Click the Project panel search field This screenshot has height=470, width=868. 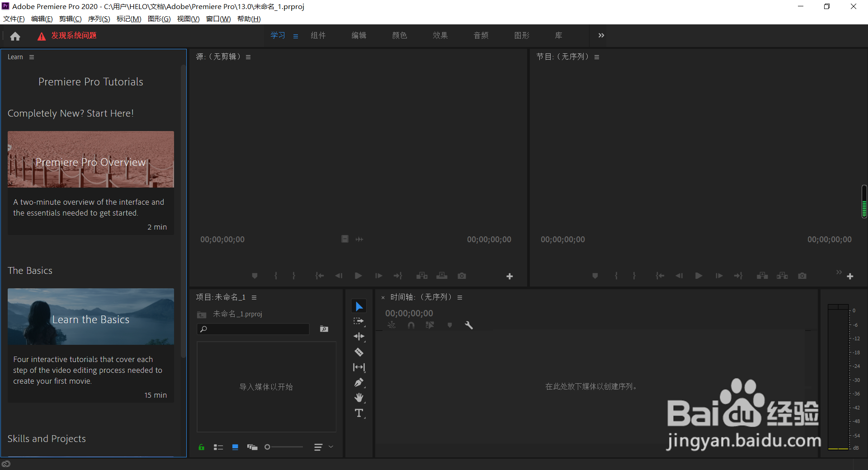[x=253, y=329]
